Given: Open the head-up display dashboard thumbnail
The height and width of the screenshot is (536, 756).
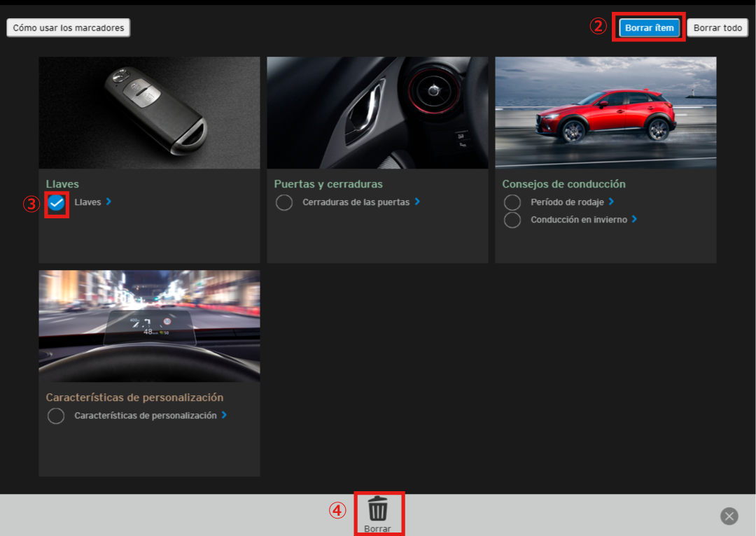Looking at the screenshot, I should point(149,326).
